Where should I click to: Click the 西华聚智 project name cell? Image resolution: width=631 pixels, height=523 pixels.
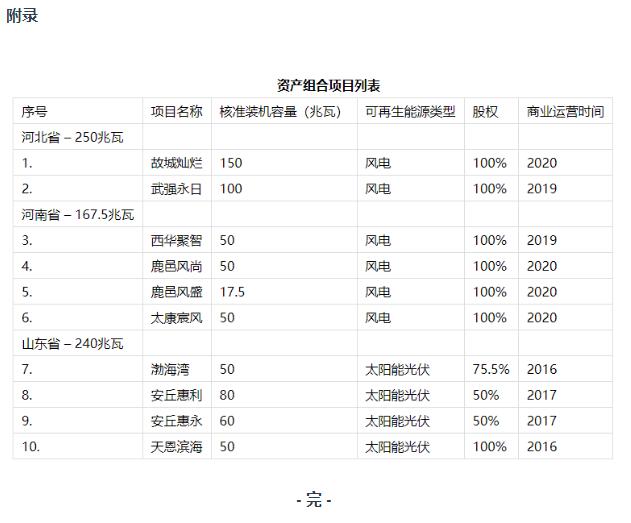click(176, 240)
